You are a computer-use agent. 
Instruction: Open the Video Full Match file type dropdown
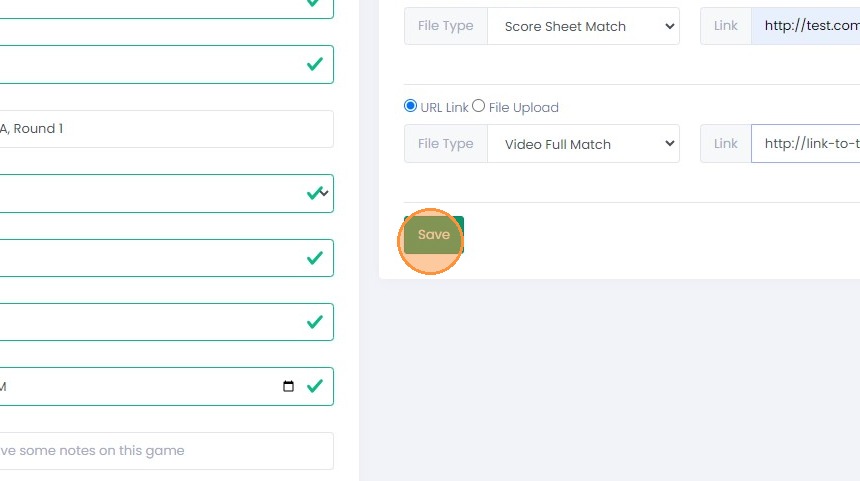(x=583, y=144)
